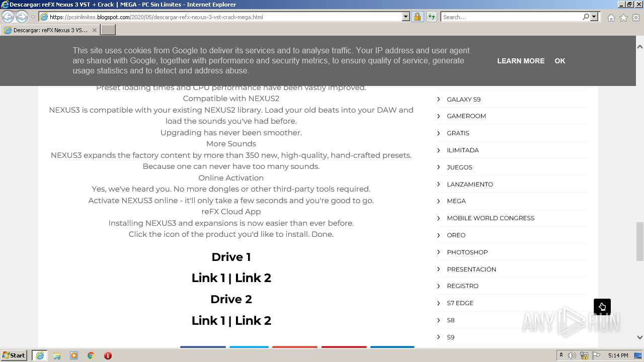Open Windows Explorer folder in taskbar

click(57, 355)
